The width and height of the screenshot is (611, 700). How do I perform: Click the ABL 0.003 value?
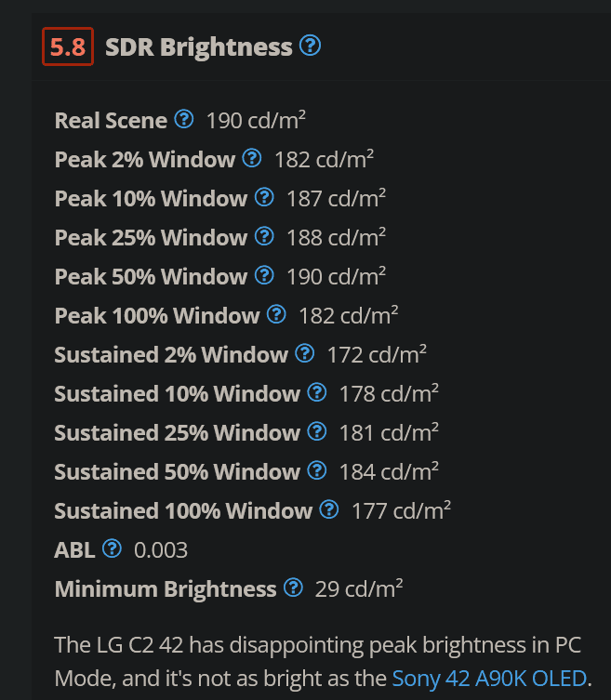(161, 550)
